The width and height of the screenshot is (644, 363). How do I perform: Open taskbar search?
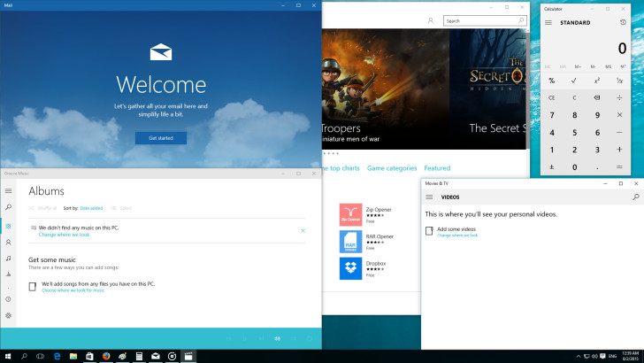point(24,357)
